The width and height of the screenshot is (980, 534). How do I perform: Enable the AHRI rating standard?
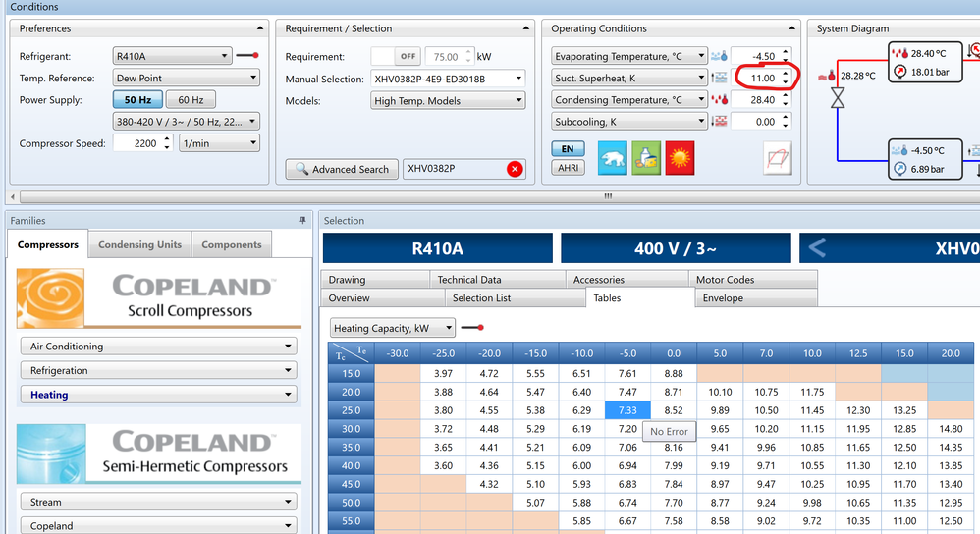click(x=568, y=168)
